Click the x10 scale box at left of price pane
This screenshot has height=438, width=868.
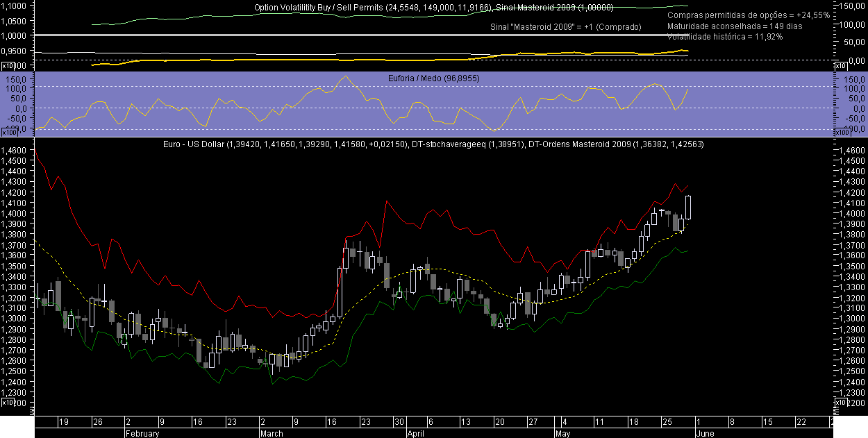[8, 402]
